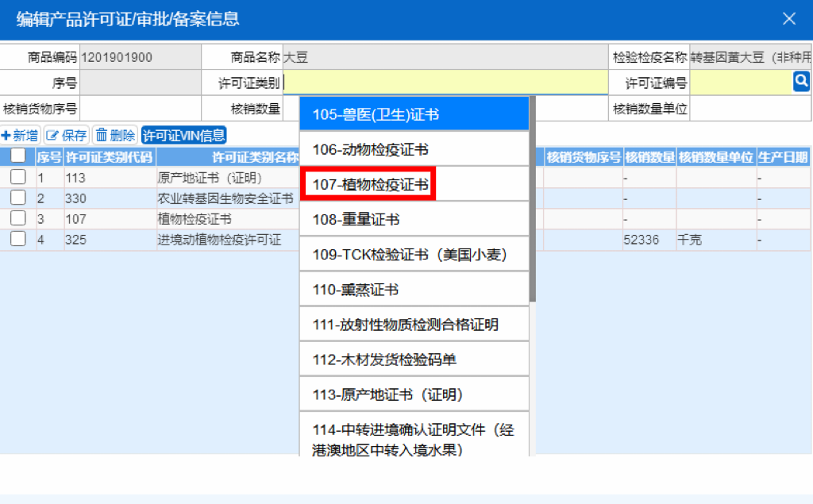Toggle the select-all checkbox in table header
Viewport: 813px width, 504px height.
18,156
